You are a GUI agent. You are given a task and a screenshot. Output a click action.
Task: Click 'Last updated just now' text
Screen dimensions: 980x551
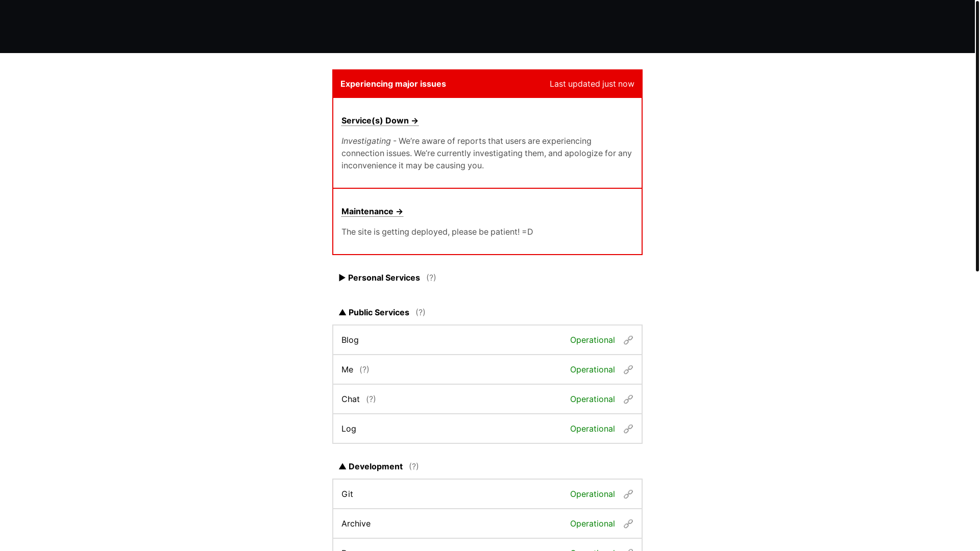click(x=592, y=84)
